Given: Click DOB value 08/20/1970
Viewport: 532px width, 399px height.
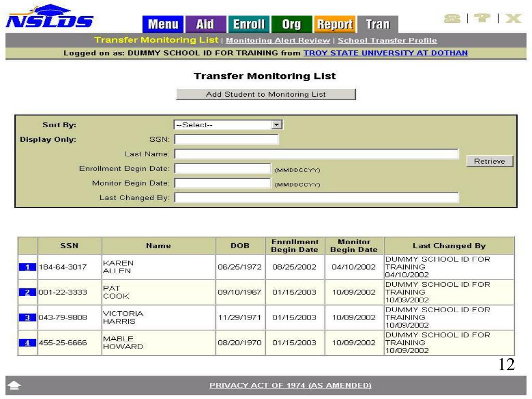Looking at the screenshot, I should point(240,343).
